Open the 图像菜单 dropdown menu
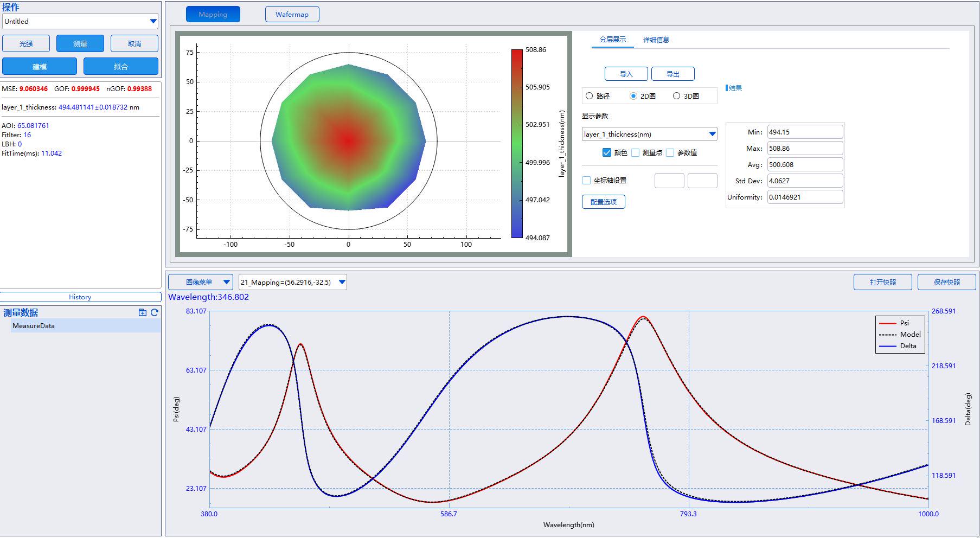This screenshot has width=980, height=538. 201,282
